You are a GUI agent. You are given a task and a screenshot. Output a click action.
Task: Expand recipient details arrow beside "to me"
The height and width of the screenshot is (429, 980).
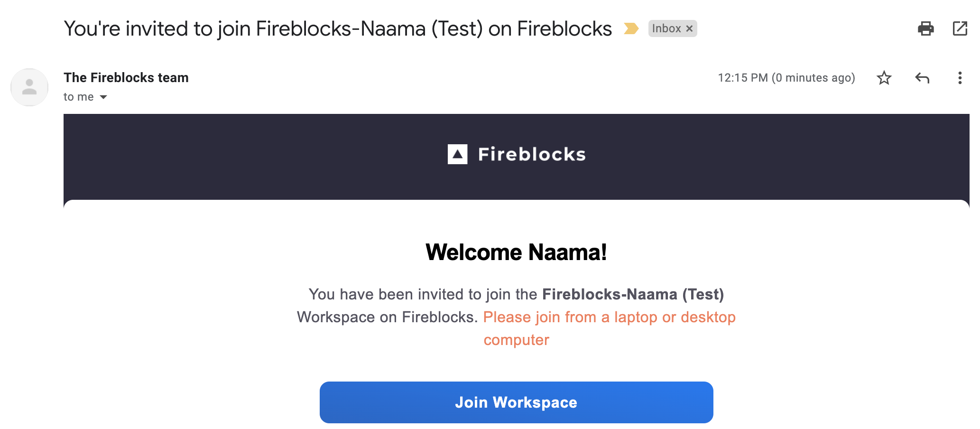point(103,97)
